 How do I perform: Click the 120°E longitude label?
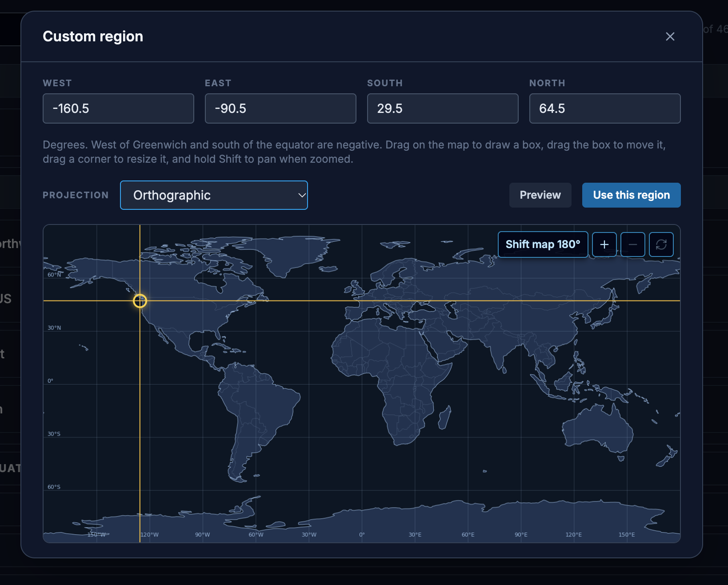point(574,534)
